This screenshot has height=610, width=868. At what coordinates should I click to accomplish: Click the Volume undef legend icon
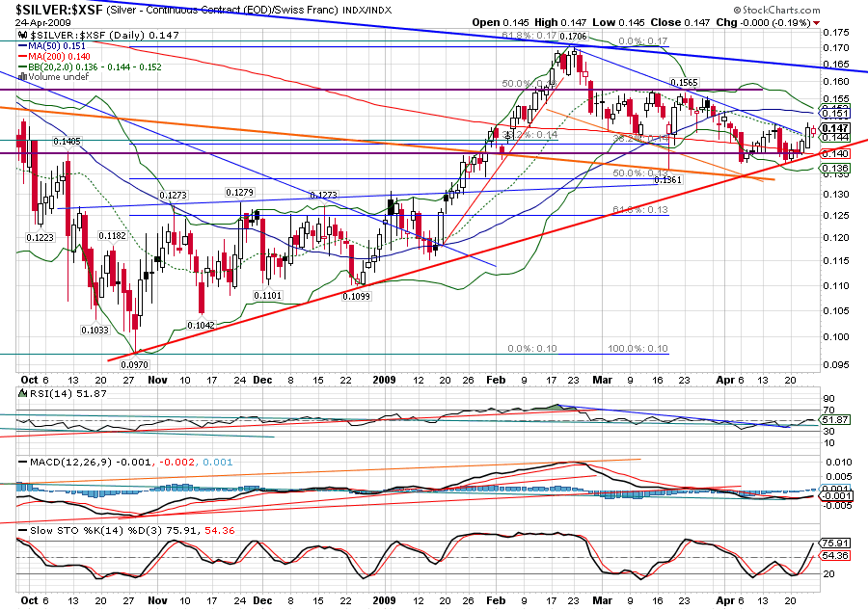pos(22,76)
